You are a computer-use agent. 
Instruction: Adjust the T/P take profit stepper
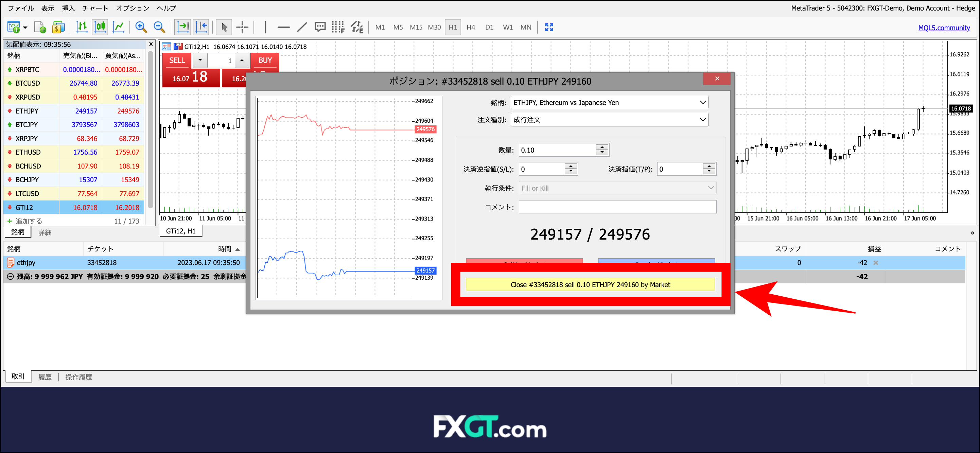pos(709,169)
